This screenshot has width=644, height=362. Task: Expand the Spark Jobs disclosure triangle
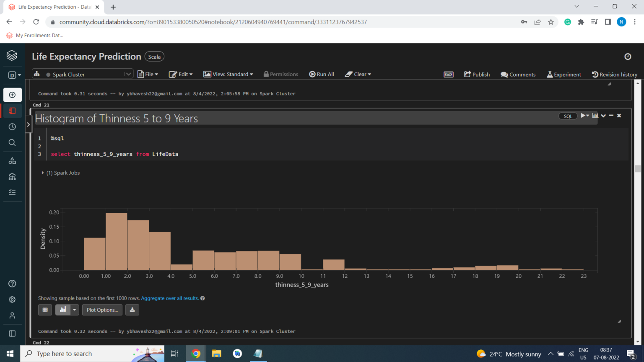(x=43, y=173)
